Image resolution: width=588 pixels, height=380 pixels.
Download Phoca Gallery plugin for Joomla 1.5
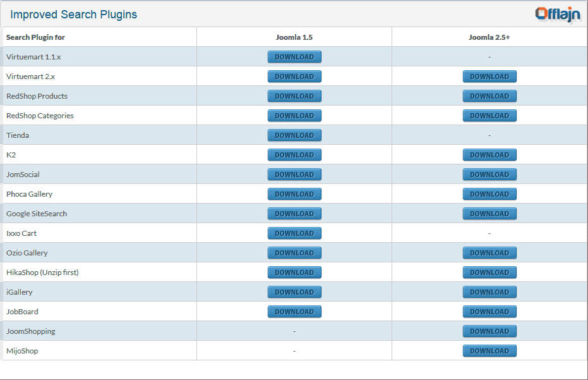pyautogui.click(x=294, y=193)
